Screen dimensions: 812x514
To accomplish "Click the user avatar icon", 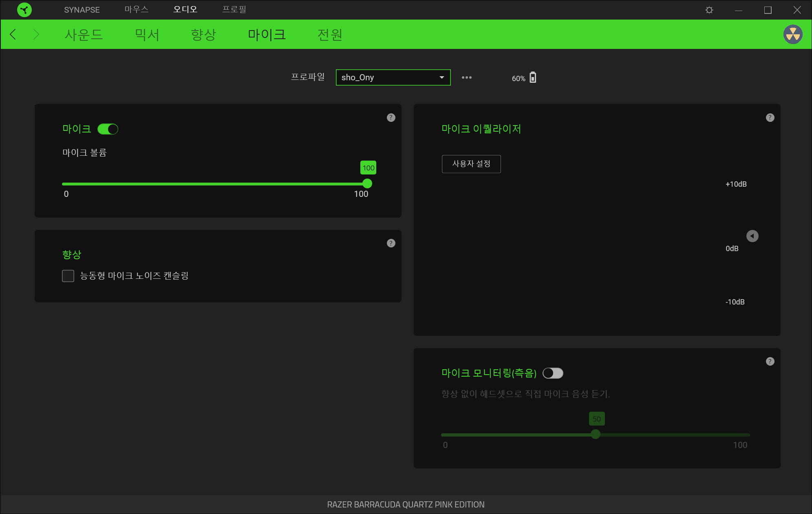I will click(792, 34).
